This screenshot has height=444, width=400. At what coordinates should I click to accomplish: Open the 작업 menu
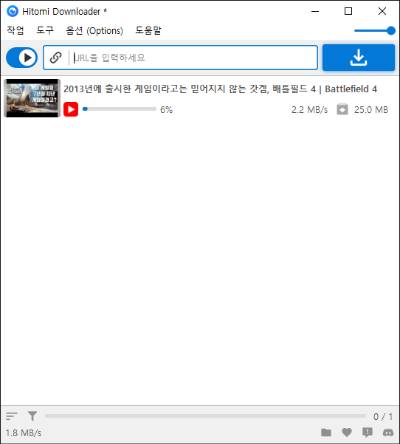[15, 31]
